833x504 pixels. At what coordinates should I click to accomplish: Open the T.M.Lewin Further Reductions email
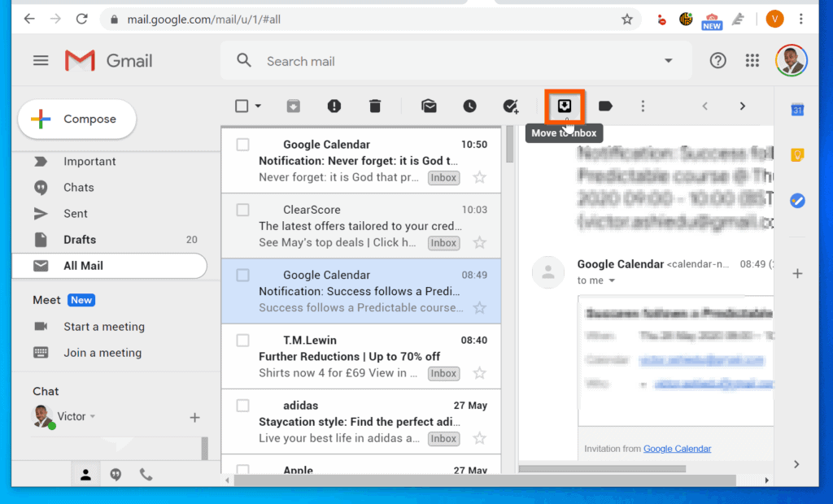[x=361, y=356]
